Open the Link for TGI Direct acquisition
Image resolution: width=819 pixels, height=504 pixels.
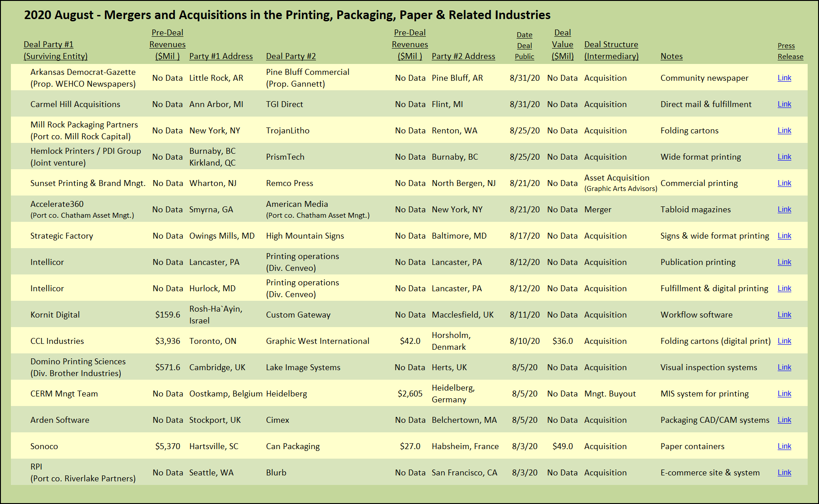coord(784,104)
